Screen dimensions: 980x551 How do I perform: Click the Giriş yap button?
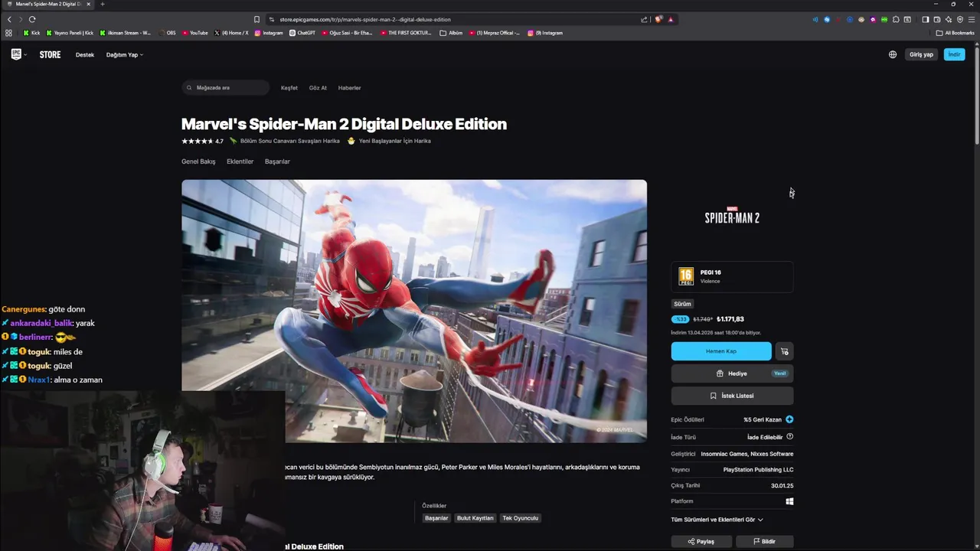click(921, 54)
